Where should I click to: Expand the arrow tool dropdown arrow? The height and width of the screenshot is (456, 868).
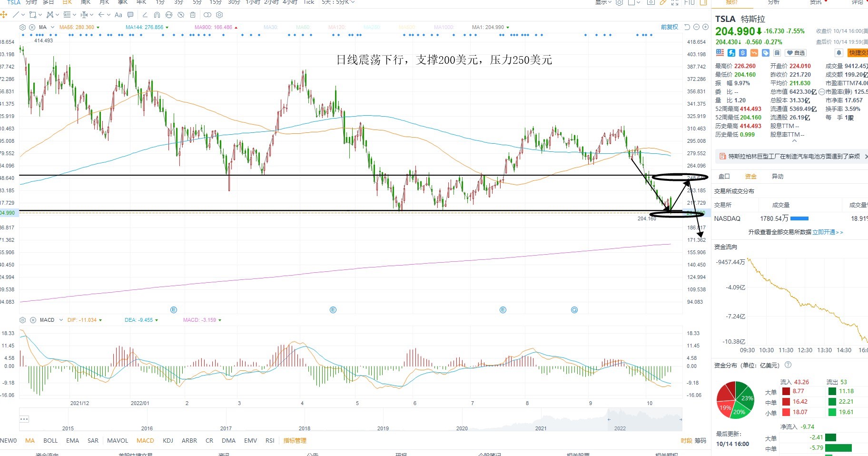click(x=108, y=15)
